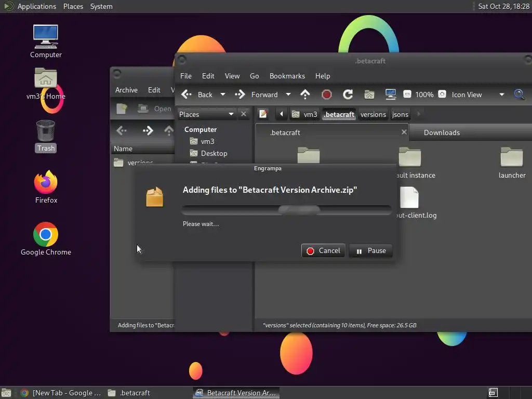532x399 pixels.
Task: Open the Home folder toolbar icon
Action: (369, 95)
